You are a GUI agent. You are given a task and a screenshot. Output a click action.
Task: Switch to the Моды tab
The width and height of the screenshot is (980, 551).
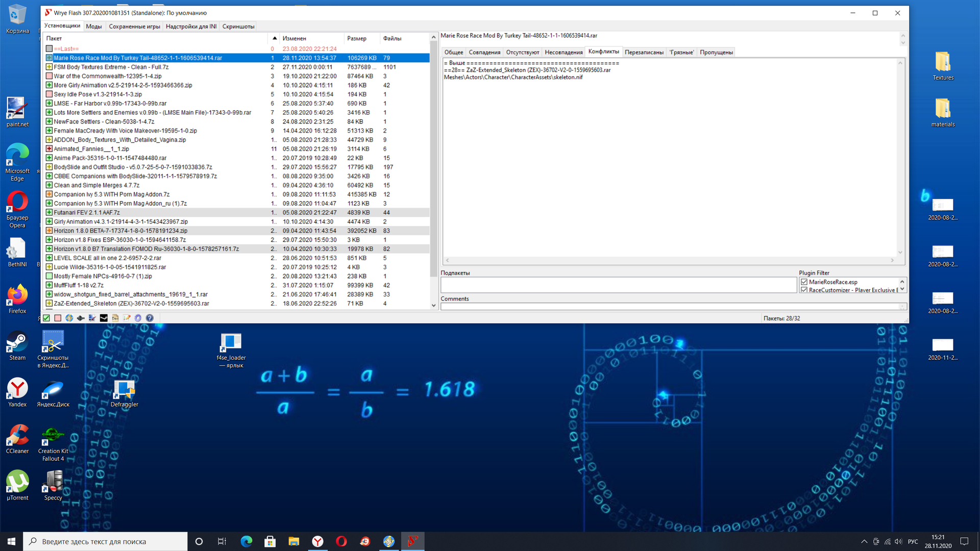93,27
